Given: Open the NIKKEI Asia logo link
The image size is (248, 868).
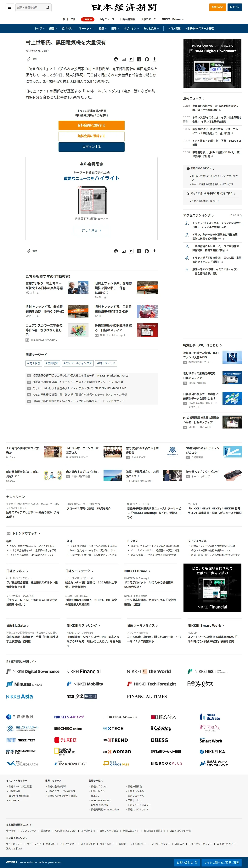Looking at the screenshot, I should tap(20, 696).
